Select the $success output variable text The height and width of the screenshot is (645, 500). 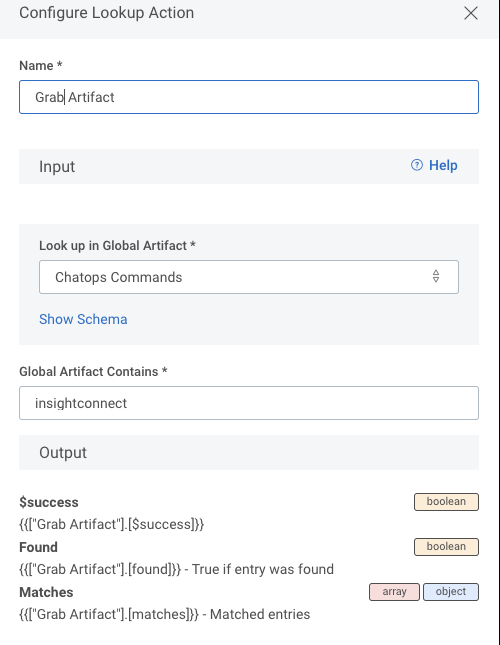pyautogui.click(x=111, y=524)
